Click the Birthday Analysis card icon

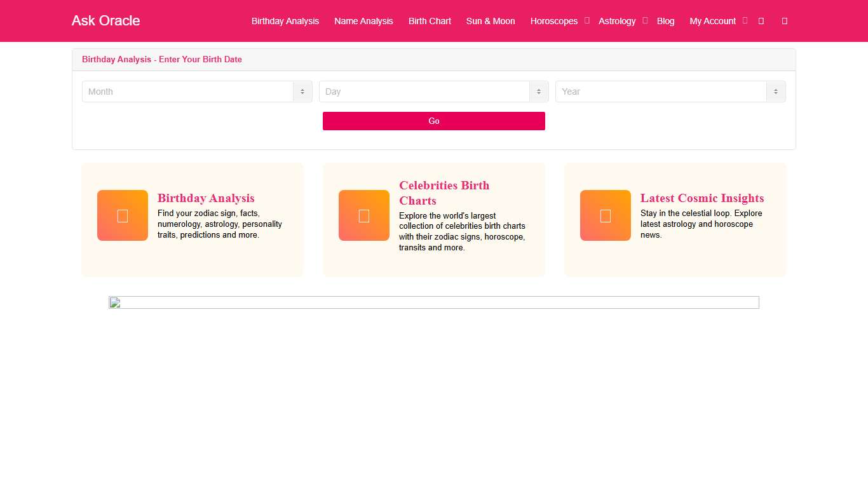tap(123, 215)
